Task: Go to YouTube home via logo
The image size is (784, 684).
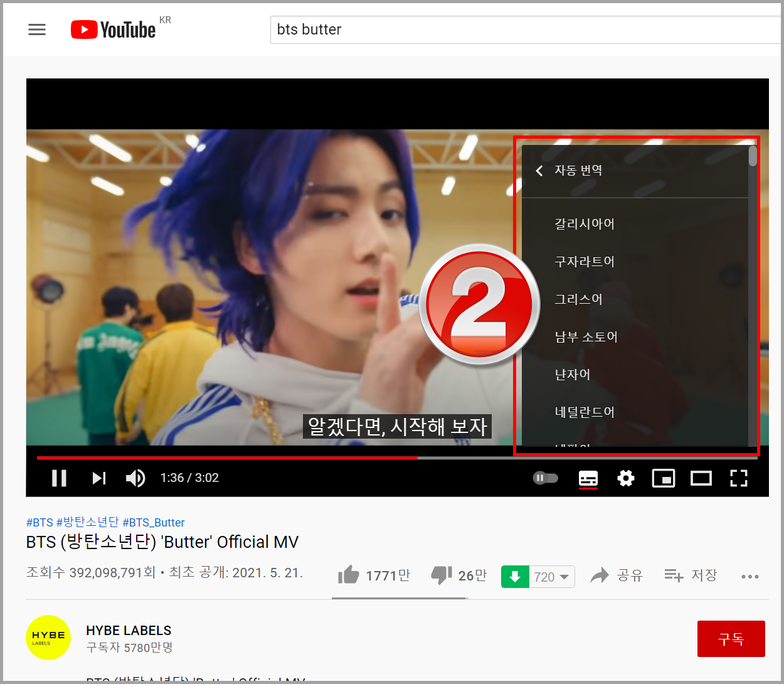Action: (x=114, y=29)
